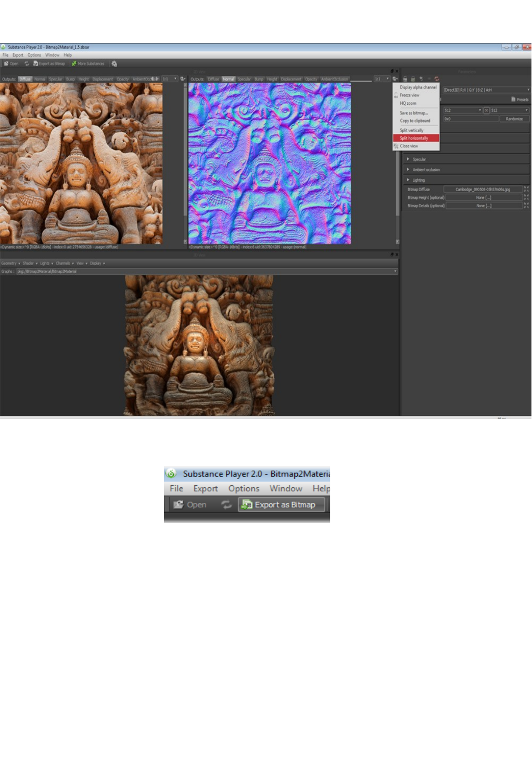Click the 0x0 random seed field
The height and width of the screenshot is (757, 532).
pos(471,119)
